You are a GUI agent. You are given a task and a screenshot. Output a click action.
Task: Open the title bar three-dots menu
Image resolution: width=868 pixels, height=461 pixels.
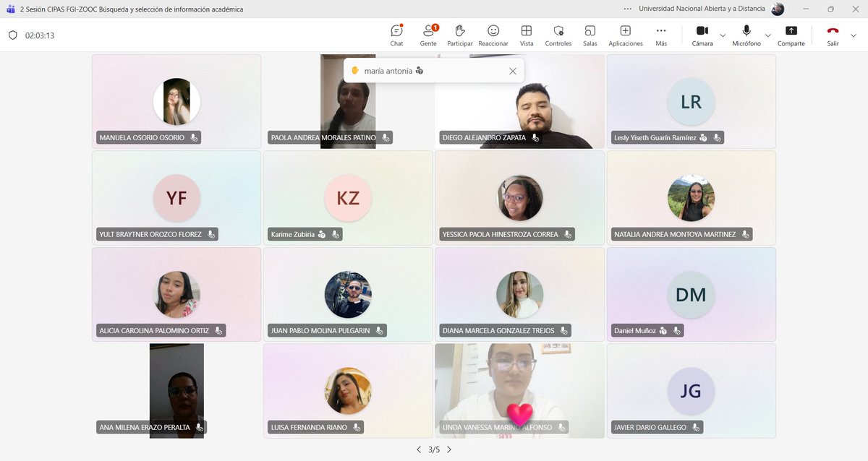point(627,9)
